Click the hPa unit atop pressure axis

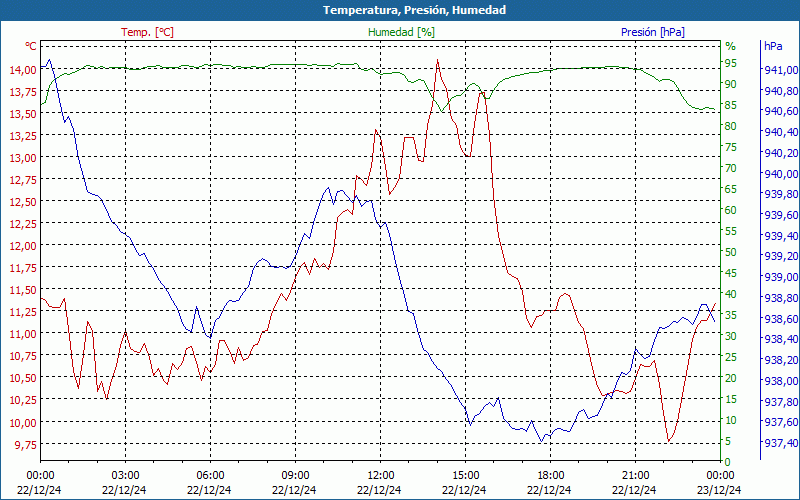click(773, 46)
